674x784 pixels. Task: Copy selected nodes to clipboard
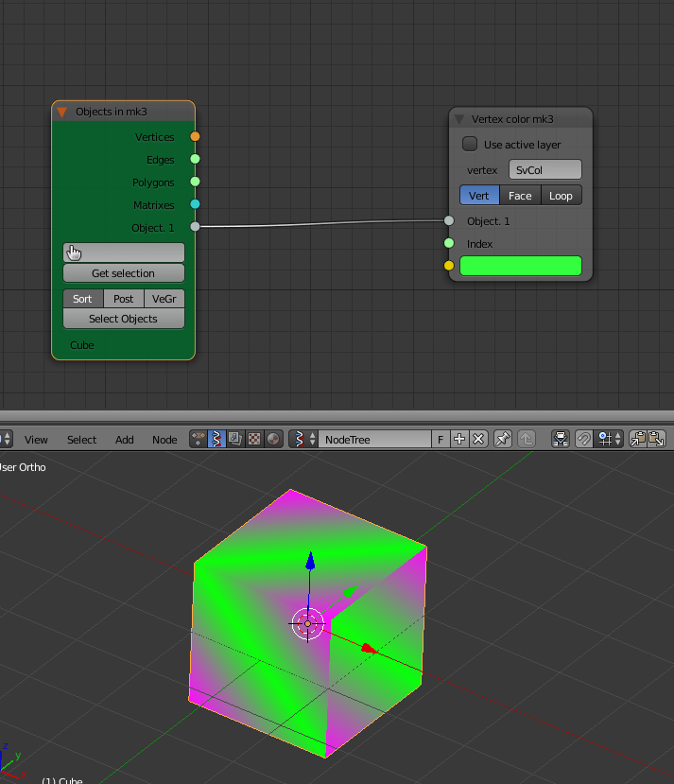click(x=638, y=439)
